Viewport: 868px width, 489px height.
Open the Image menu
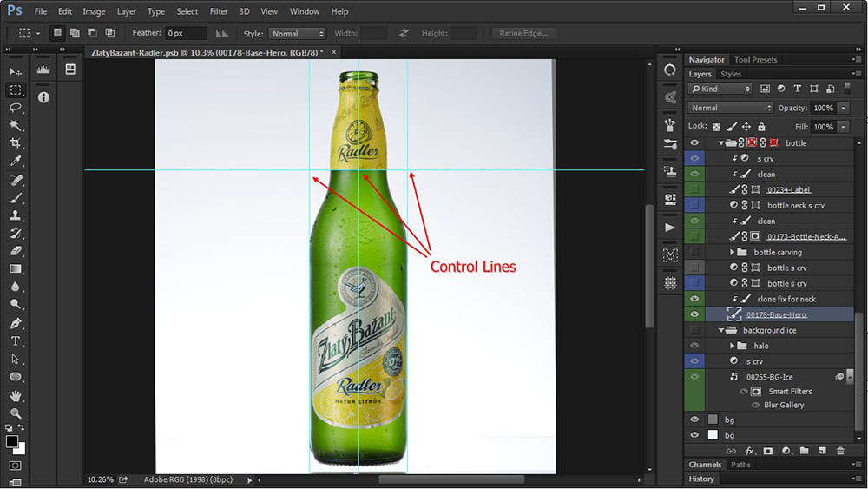click(94, 11)
